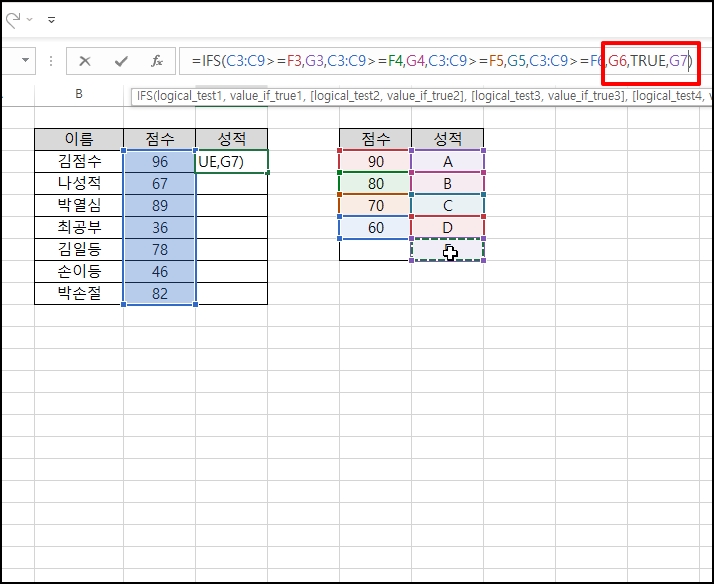Click the IFS function name in tooltip

[x=144, y=96]
